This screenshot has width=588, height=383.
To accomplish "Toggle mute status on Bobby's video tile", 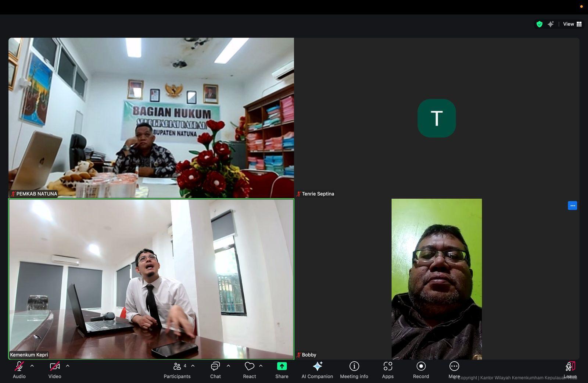I will [300, 355].
